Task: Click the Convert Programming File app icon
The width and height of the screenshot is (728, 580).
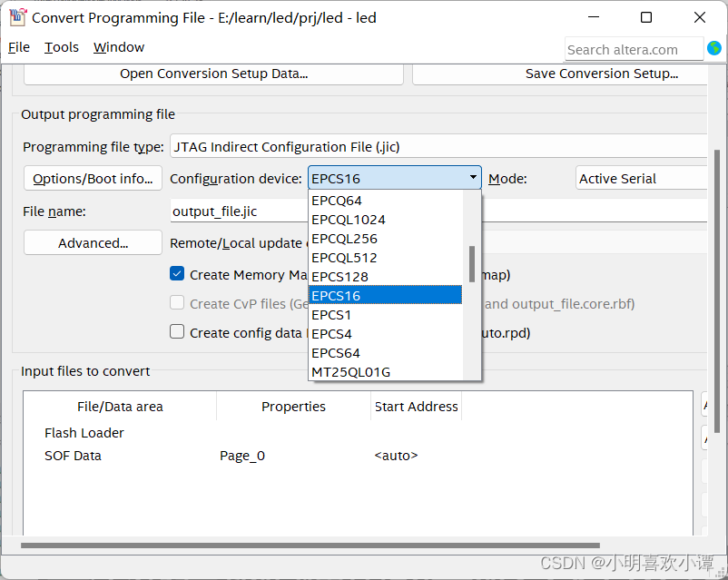Action: pyautogui.click(x=17, y=17)
